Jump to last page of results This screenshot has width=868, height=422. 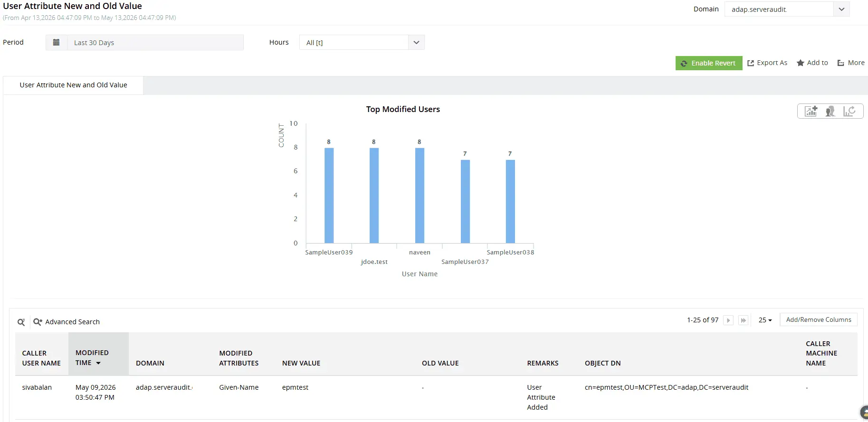pyautogui.click(x=744, y=320)
